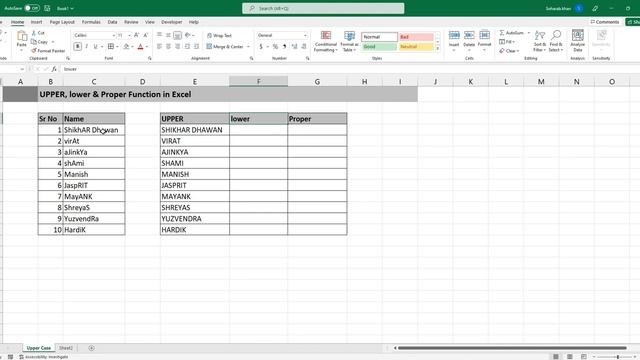This screenshot has height=360, width=640.
Task: Open Conditional Formatting menu
Action: tap(326, 41)
